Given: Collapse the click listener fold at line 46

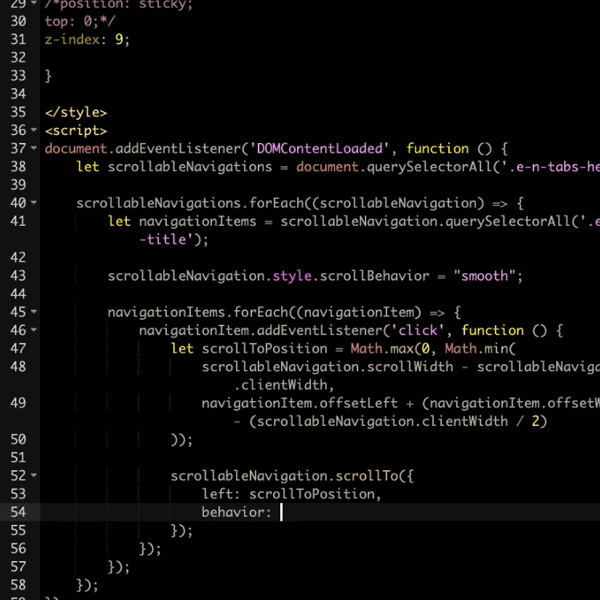Looking at the screenshot, I should pos(35,330).
